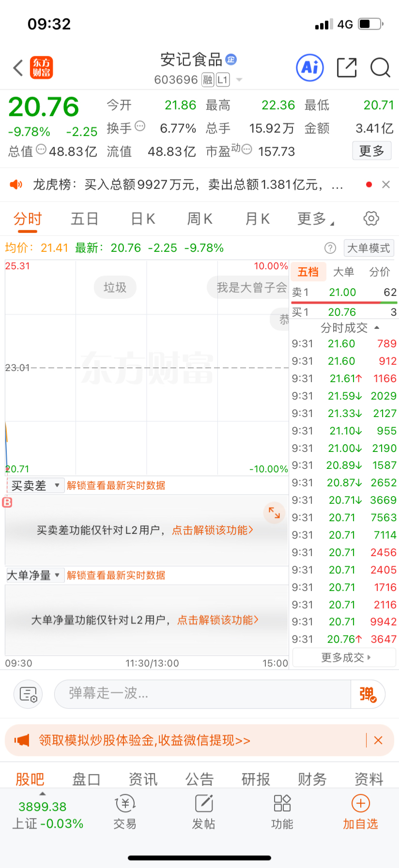Open the search magnifier icon
The image size is (399, 868).
tap(381, 68)
